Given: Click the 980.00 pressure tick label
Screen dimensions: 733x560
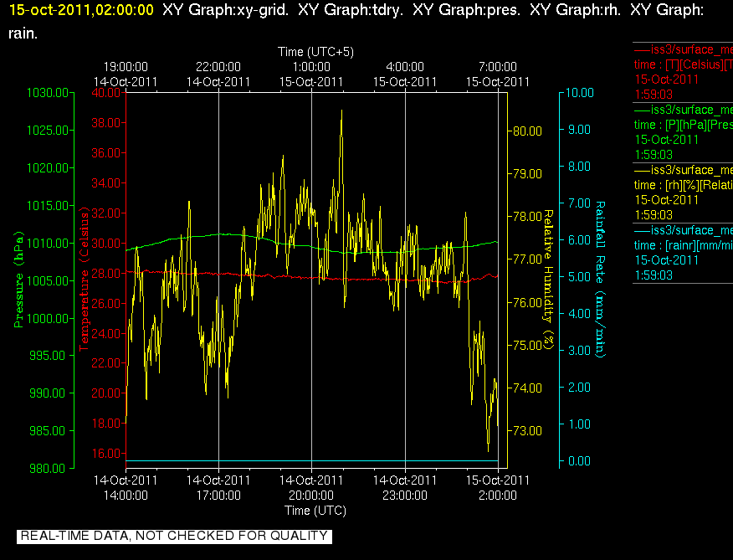Looking at the screenshot, I should point(48,468).
